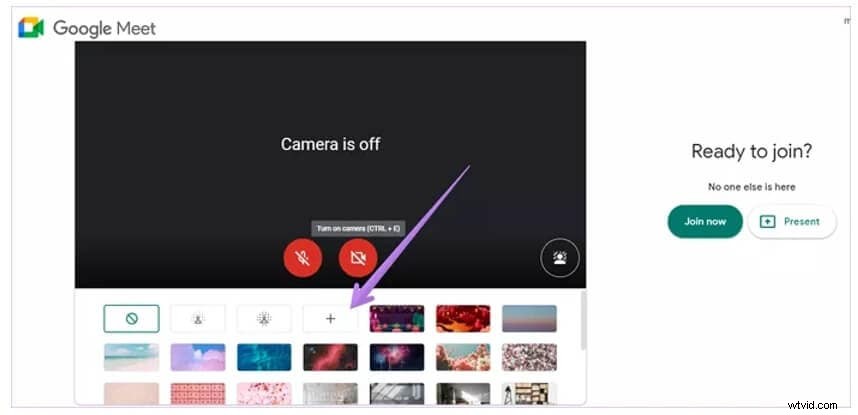Unmute the microphone with the red mic button
The height and width of the screenshot is (415, 858).
303,258
